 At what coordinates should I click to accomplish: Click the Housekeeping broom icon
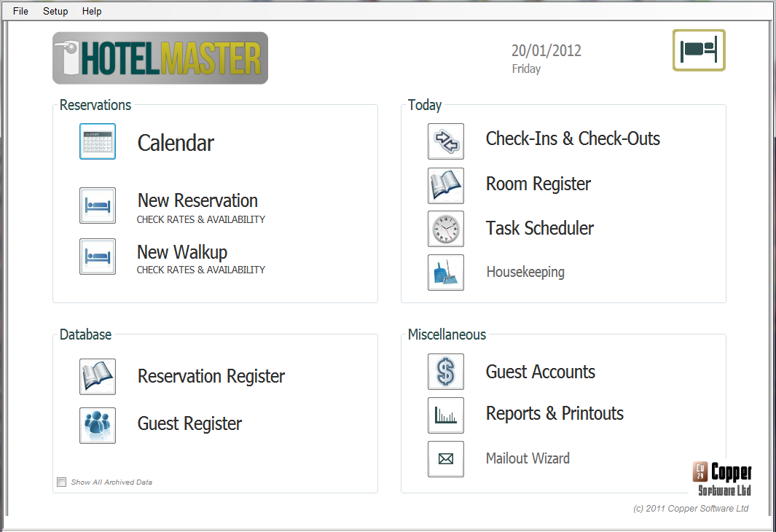click(446, 272)
